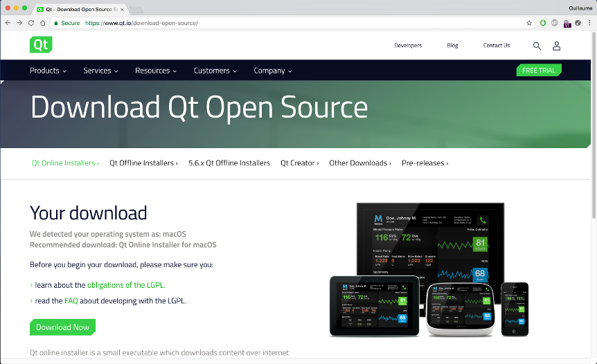Click the purple calendar extension icon
The height and width of the screenshot is (364, 597).
tap(567, 24)
